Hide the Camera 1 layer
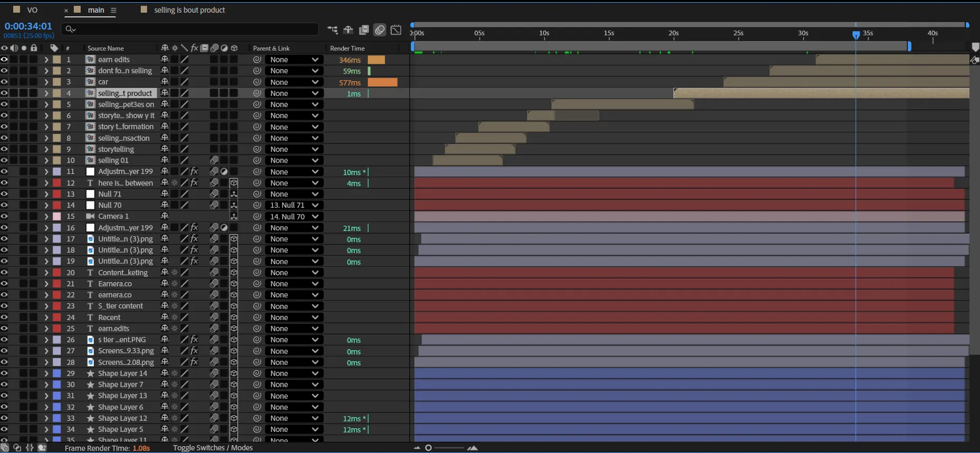This screenshot has width=980, height=453. [x=4, y=217]
